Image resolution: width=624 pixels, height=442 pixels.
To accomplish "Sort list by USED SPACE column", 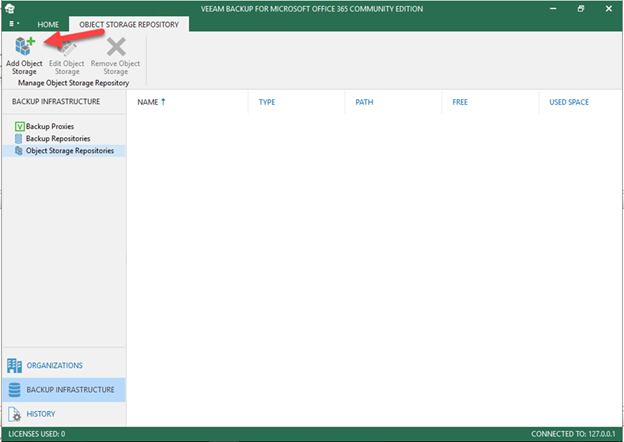I will [569, 102].
